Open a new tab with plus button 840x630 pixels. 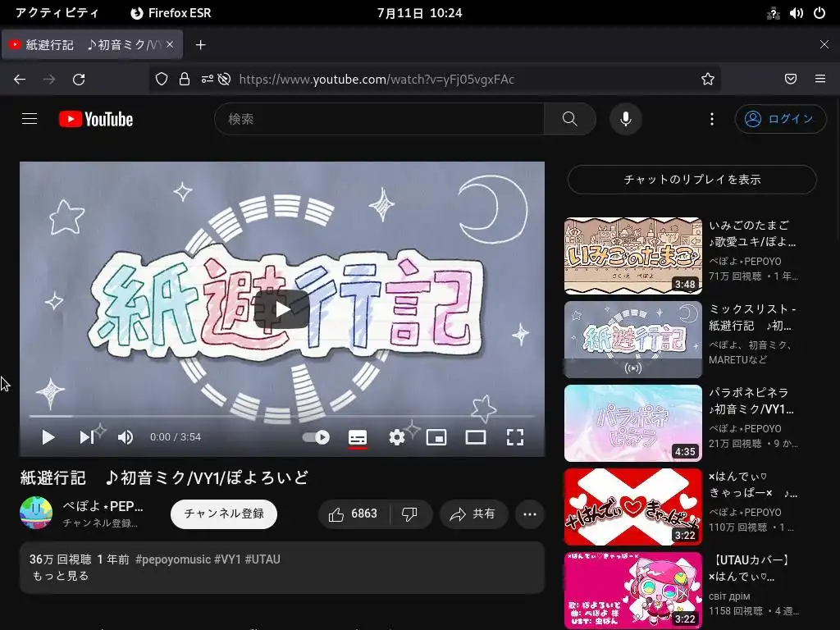tap(200, 45)
